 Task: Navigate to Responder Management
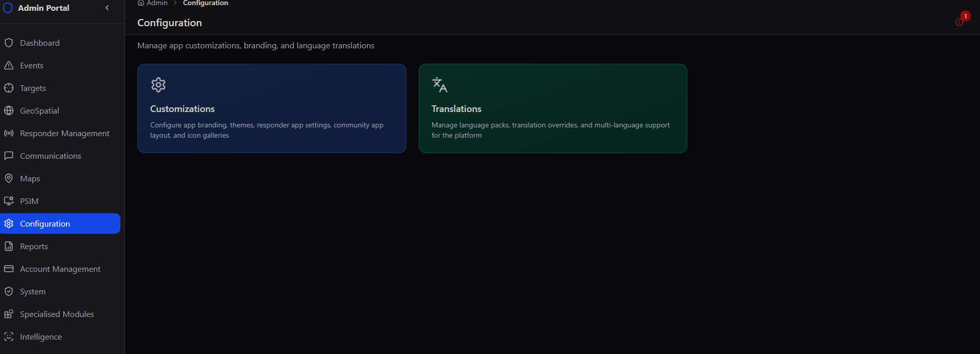[60, 133]
